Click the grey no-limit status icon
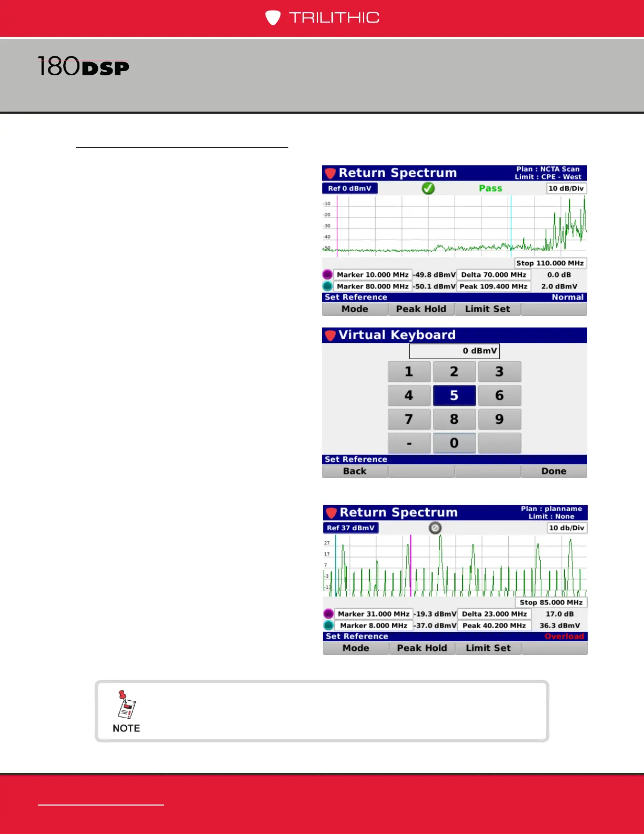This screenshot has height=834, width=644. point(435,528)
